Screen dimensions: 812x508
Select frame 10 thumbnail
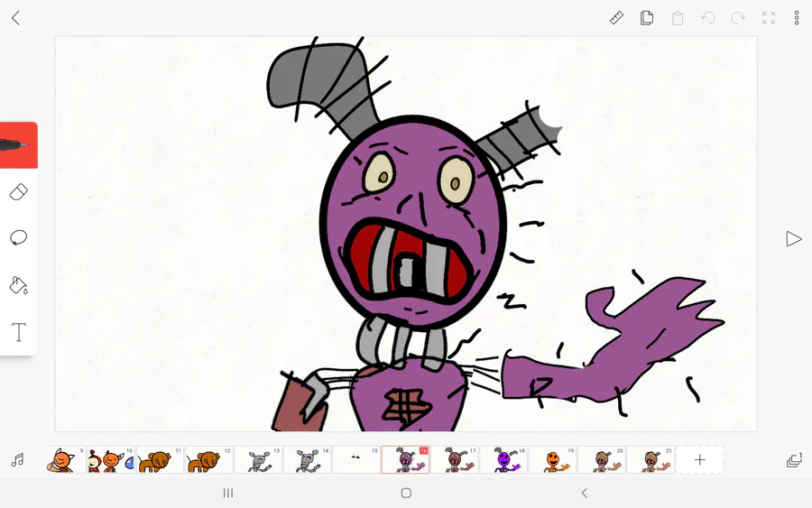coord(111,460)
